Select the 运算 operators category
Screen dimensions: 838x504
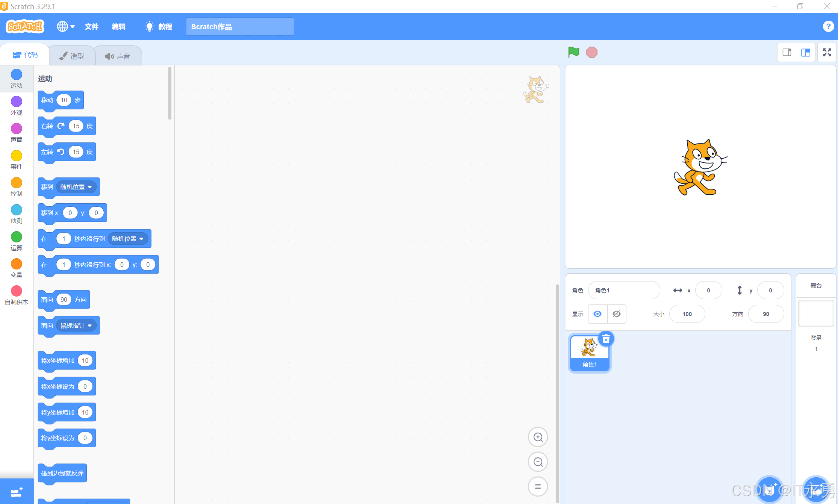tap(17, 241)
